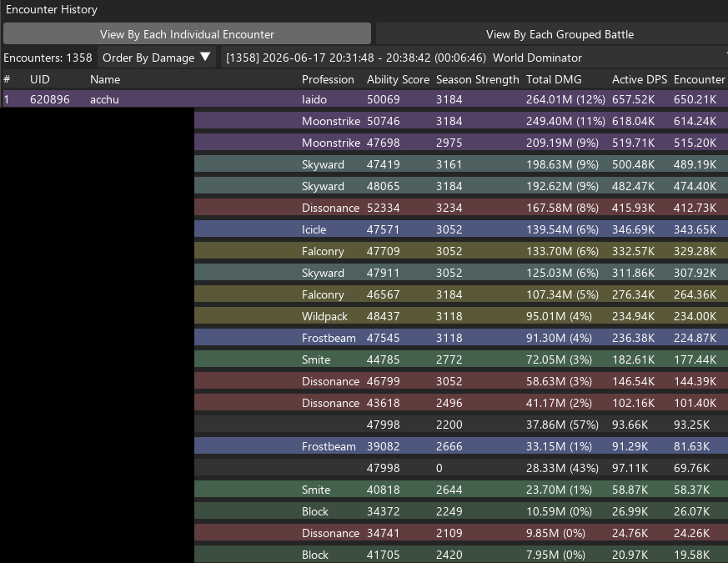The width and height of the screenshot is (728, 563).
Task: Select player name acchu
Action: click(104, 99)
